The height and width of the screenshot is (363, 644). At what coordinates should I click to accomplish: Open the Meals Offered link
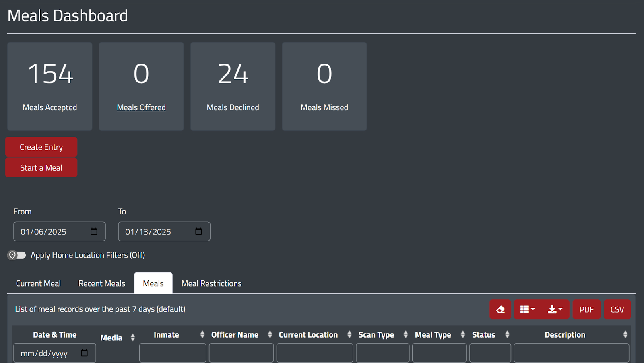tap(141, 107)
